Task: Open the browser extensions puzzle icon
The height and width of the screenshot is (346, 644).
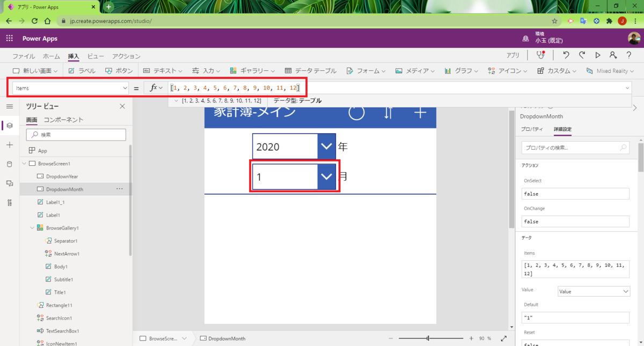Action: click(x=609, y=21)
